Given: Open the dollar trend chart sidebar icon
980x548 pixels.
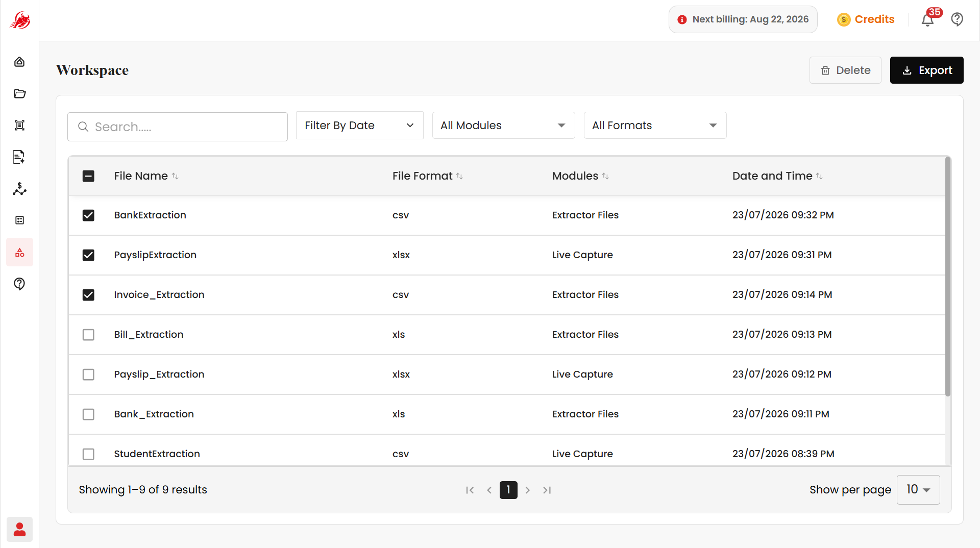Looking at the screenshot, I should (x=19, y=189).
